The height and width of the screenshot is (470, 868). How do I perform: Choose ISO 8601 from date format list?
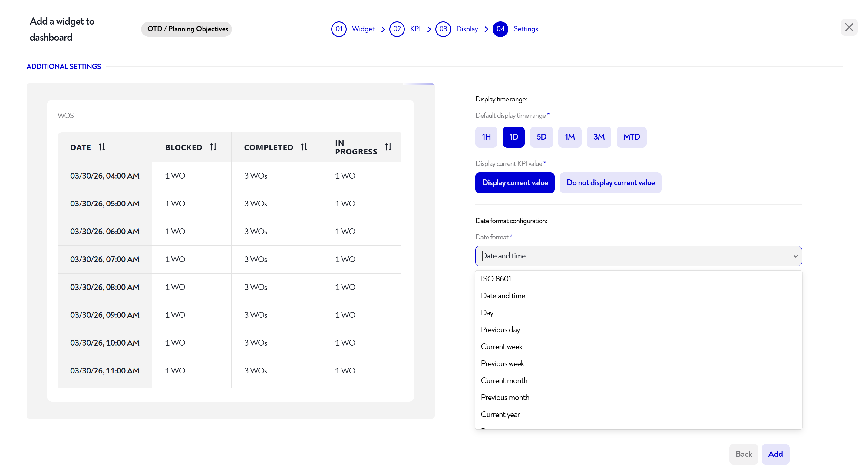coord(496,279)
